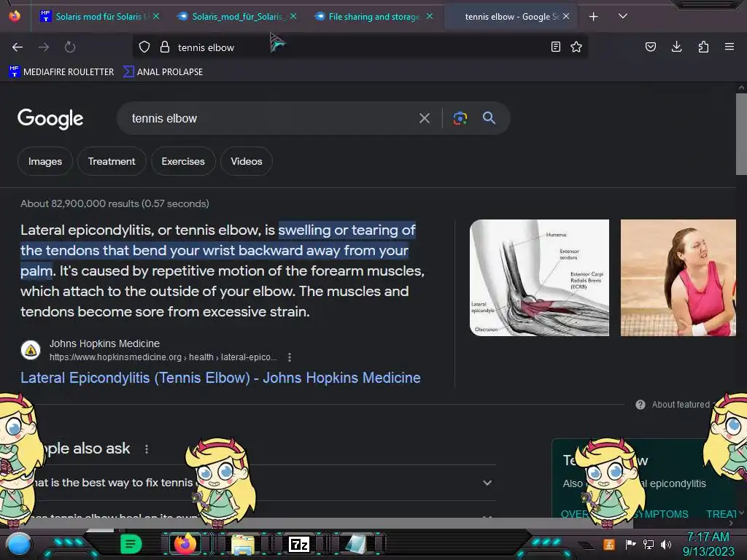The image size is (747, 560).
Task: Open File Explorer folder on taskbar
Action: pyautogui.click(x=242, y=544)
